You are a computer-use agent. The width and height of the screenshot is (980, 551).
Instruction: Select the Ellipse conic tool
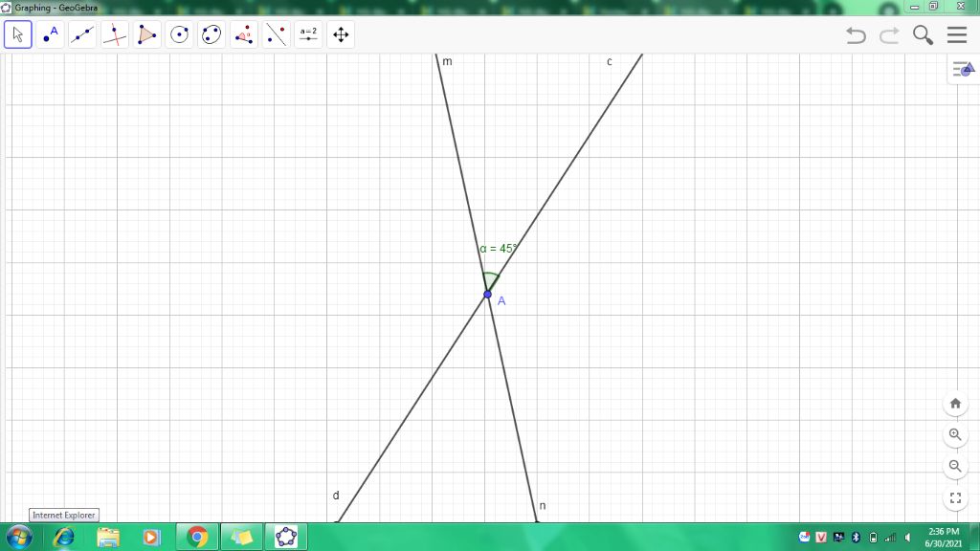click(x=212, y=34)
